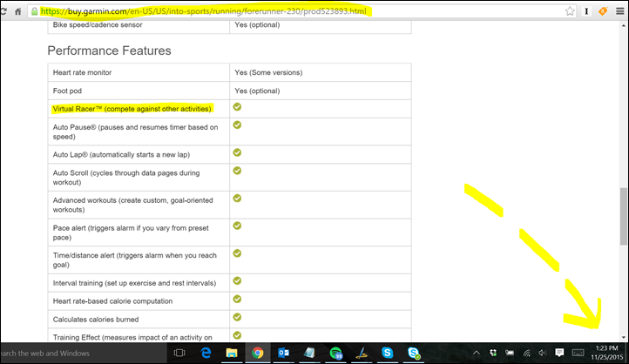Open File Explorer from the taskbar
This screenshot has width=629, height=364.
coord(232,354)
